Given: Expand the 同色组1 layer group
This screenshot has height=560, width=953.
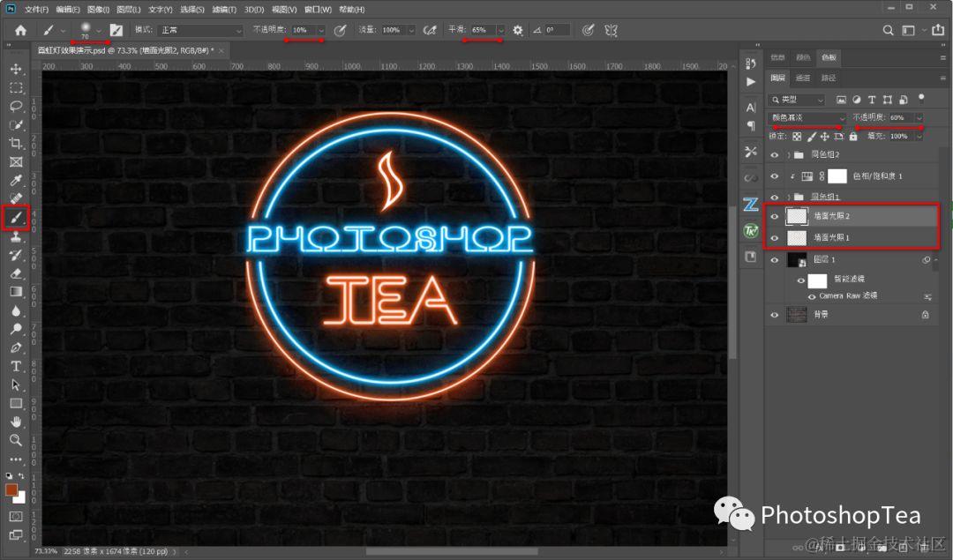Looking at the screenshot, I should (789, 197).
